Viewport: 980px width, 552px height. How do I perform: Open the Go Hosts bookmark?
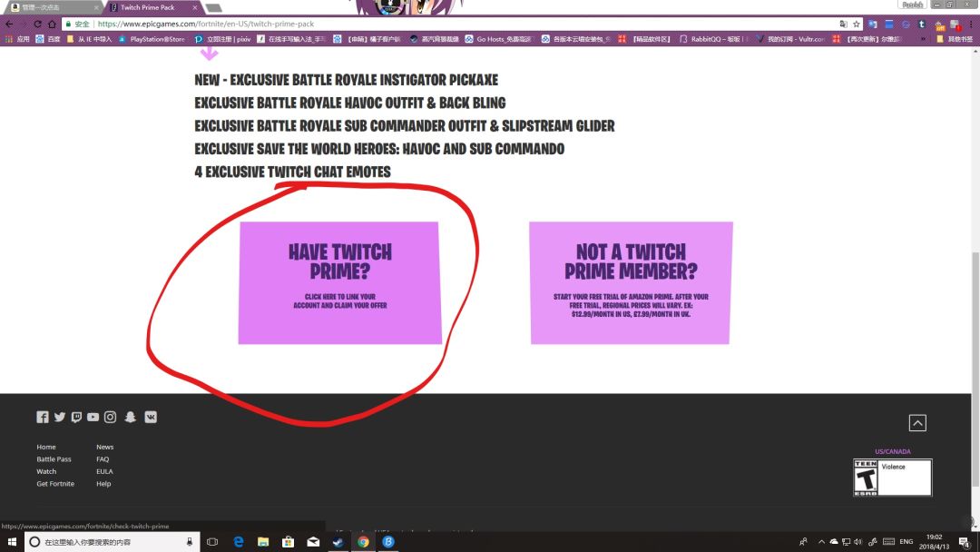[498, 39]
